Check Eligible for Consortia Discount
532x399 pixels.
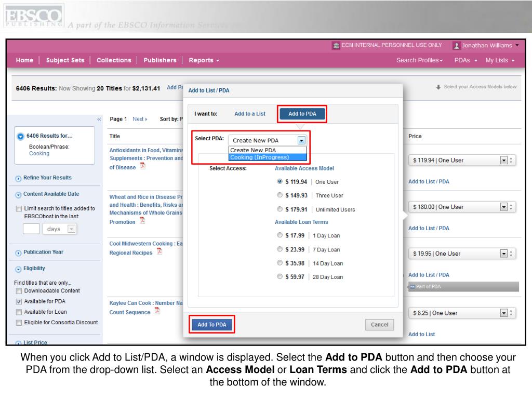click(19, 323)
